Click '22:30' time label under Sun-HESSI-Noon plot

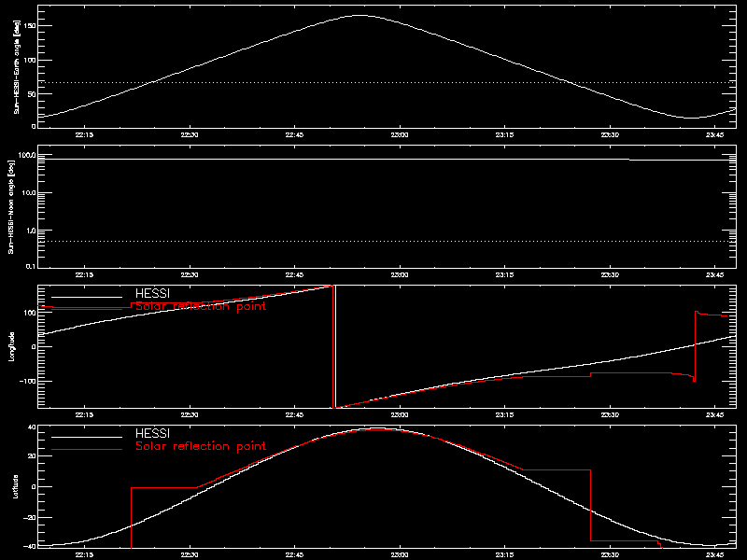click(190, 274)
